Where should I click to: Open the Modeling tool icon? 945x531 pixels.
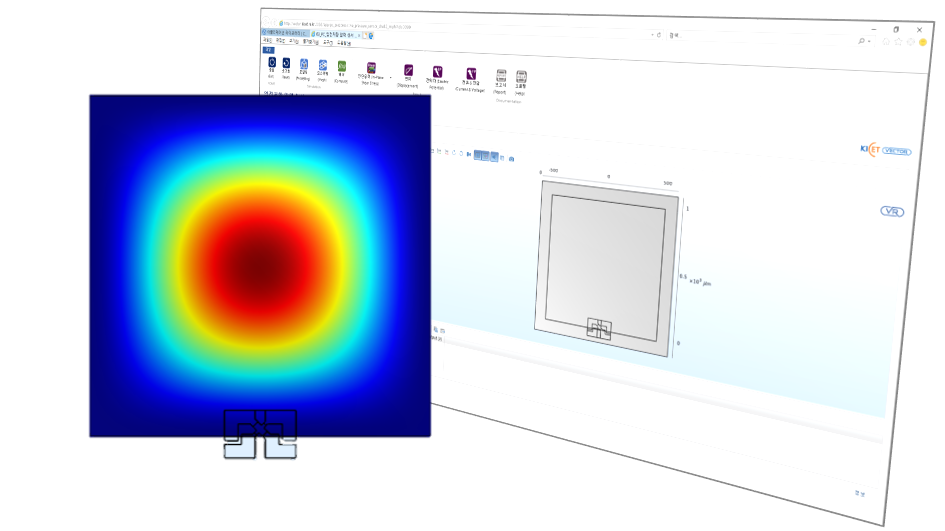303,65
